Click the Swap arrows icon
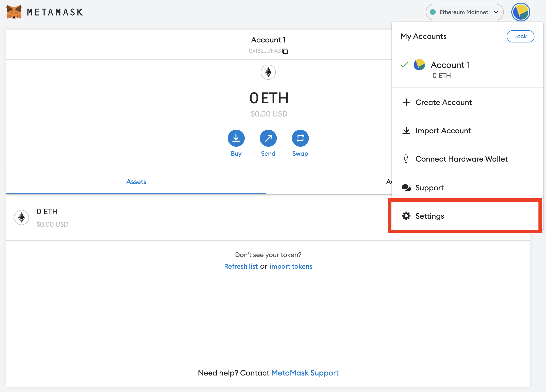 coord(300,138)
